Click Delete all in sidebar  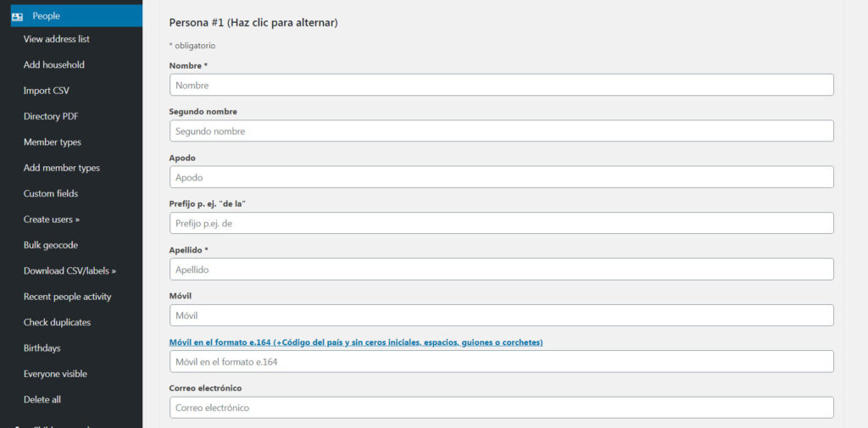point(42,399)
